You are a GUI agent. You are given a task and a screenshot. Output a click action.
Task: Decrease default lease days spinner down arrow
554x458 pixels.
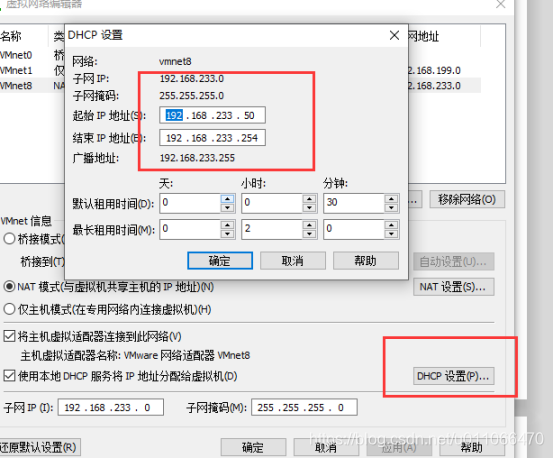[x=228, y=208]
